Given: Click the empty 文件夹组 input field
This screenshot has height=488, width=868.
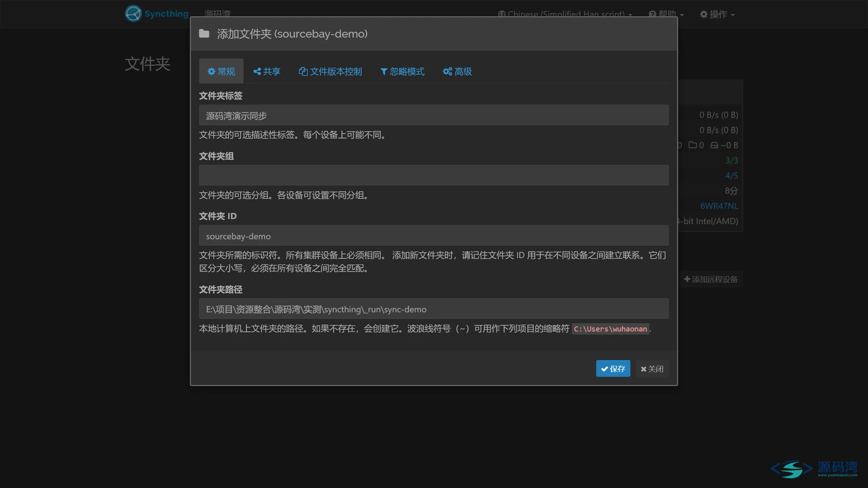Looking at the screenshot, I should click(434, 175).
